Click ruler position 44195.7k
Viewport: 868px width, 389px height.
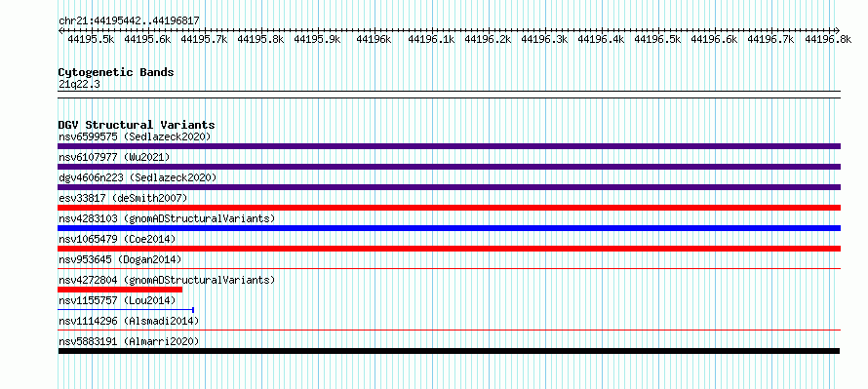tap(204, 39)
